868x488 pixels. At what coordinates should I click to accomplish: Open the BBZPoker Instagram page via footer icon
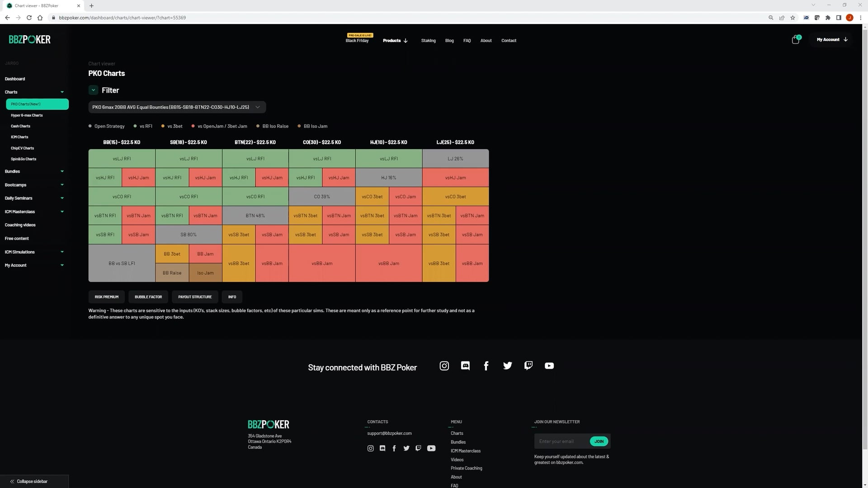tap(444, 366)
